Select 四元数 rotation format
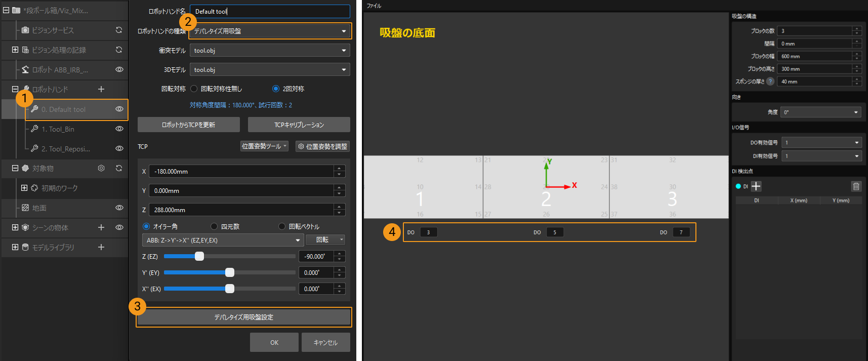Viewport: 868px width, 361px height. [214, 226]
